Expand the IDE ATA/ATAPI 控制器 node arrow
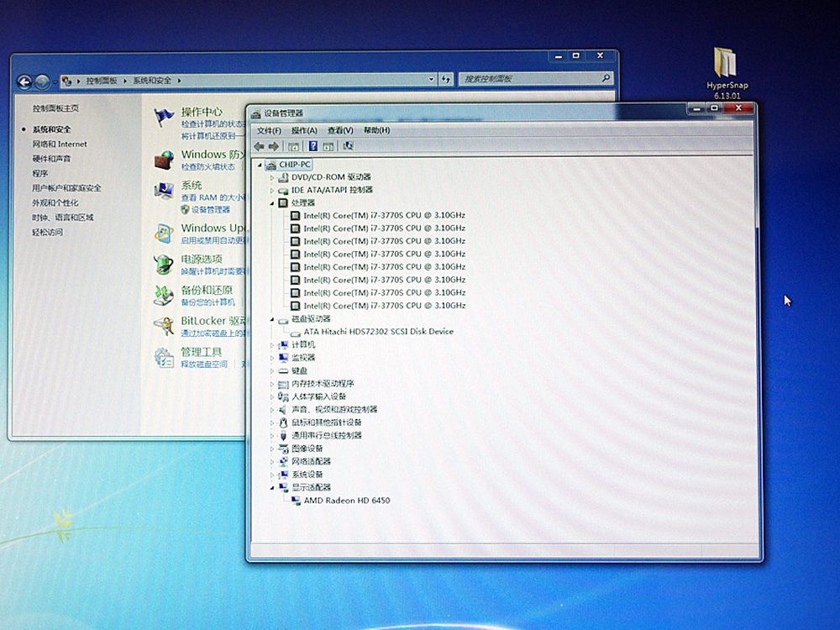Screen dimensions: 840x630 pos(271,190)
